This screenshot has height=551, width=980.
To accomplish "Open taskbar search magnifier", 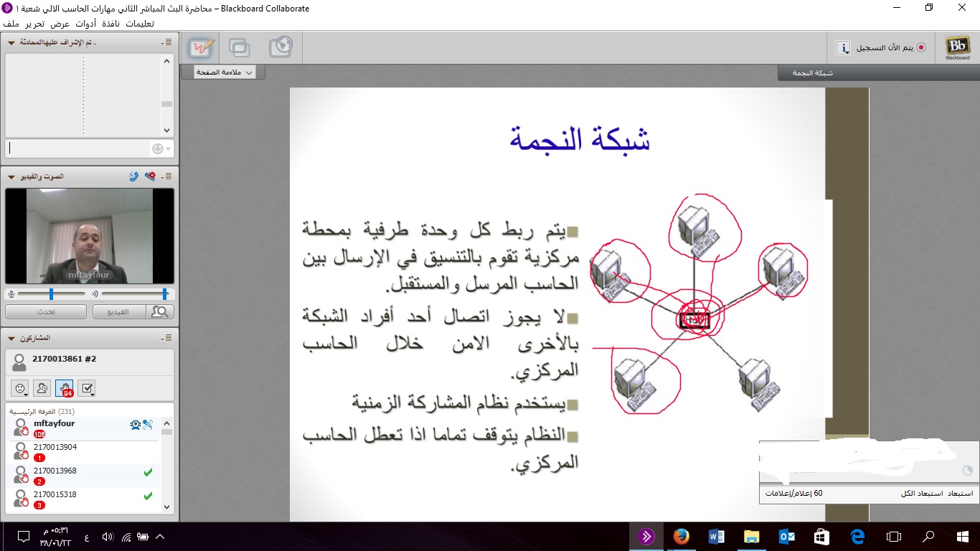I will click(x=928, y=536).
